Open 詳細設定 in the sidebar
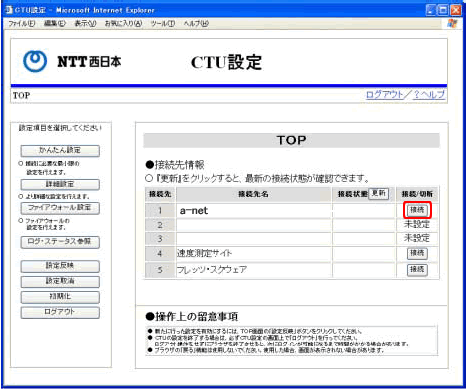Image resolution: width=466 pixels, height=390 pixels. 60,184
